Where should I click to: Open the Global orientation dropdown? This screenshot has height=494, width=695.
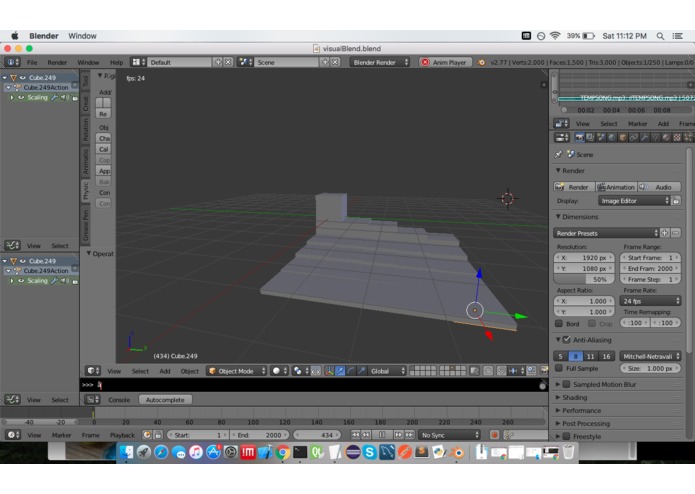click(387, 371)
